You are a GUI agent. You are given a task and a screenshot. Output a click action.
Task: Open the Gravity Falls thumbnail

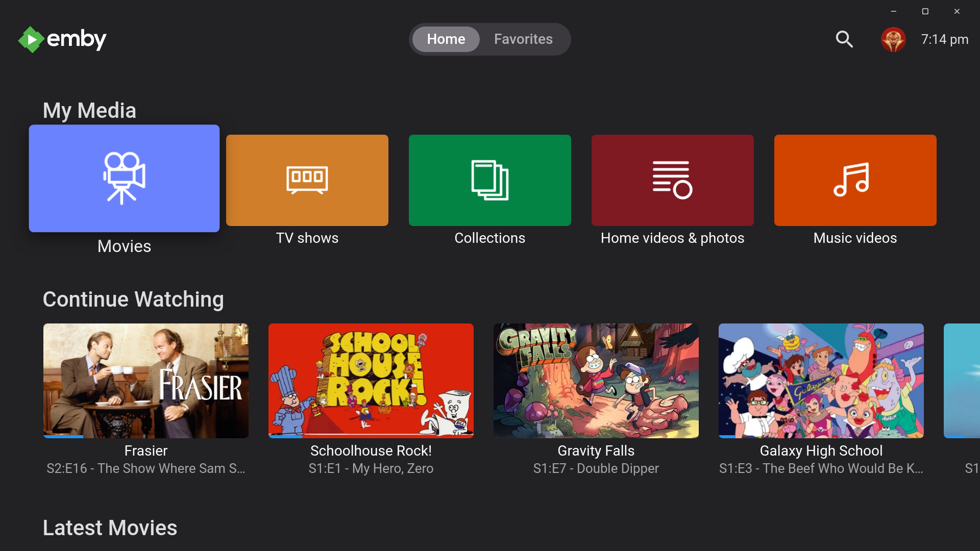[x=596, y=381]
